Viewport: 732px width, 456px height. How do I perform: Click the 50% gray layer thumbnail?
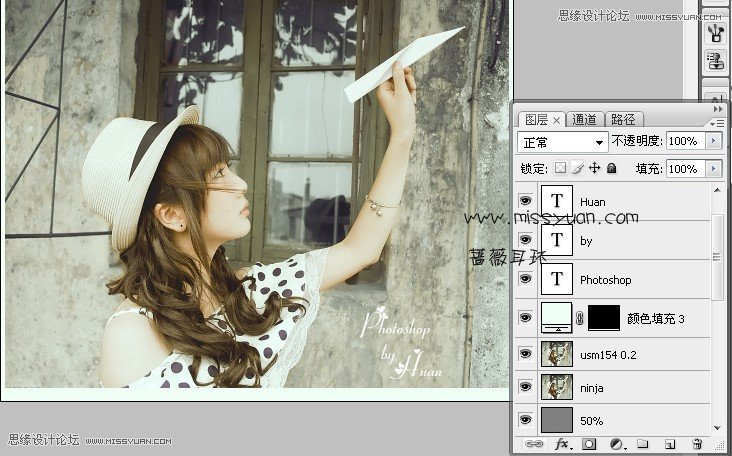click(x=556, y=420)
